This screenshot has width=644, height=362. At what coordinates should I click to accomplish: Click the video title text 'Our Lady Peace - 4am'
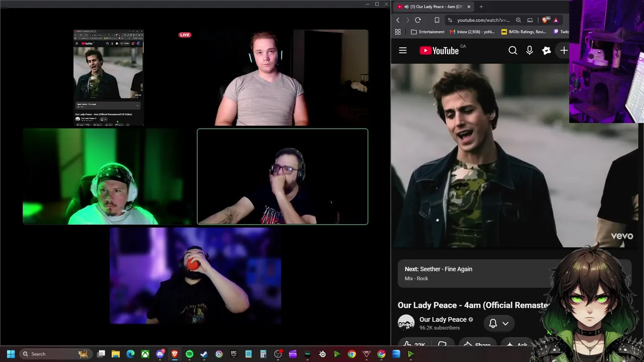tap(438, 305)
